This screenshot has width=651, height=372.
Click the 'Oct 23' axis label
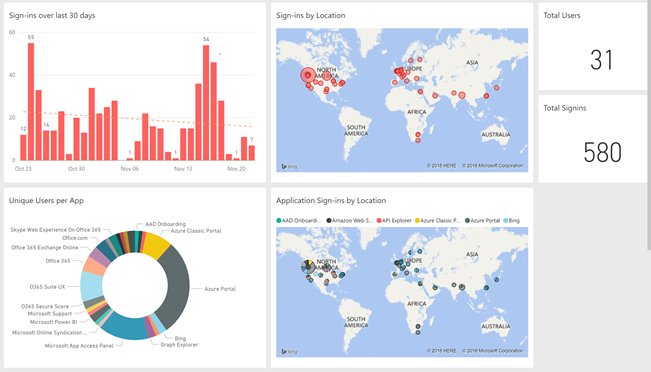click(x=23, y=169)
